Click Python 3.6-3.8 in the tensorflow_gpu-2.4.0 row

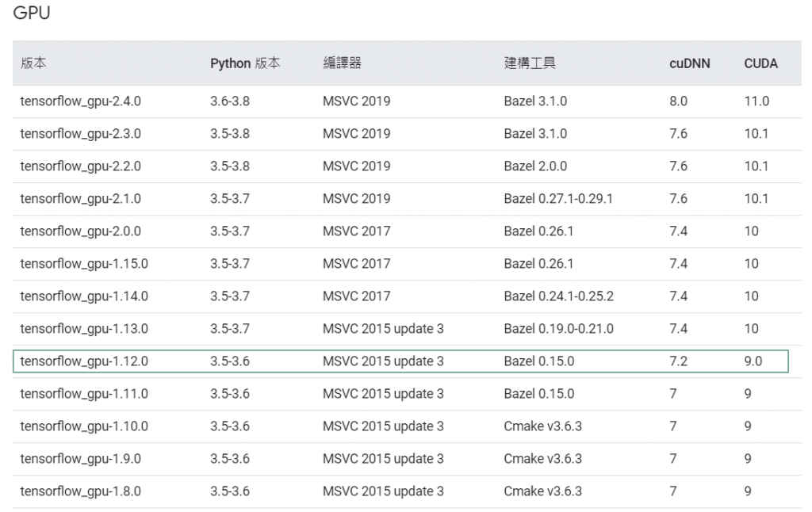click(230, 101)
